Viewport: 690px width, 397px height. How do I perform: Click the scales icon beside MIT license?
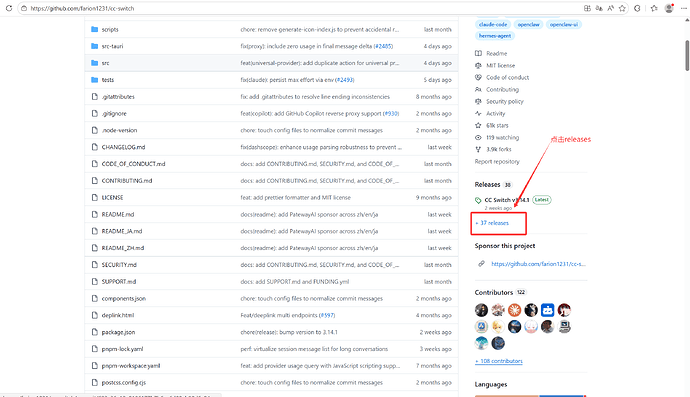(x=478, y=65)
